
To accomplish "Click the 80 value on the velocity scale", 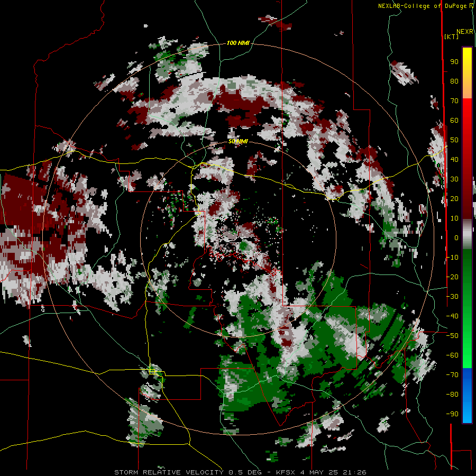I will click(x=454, y=81).
